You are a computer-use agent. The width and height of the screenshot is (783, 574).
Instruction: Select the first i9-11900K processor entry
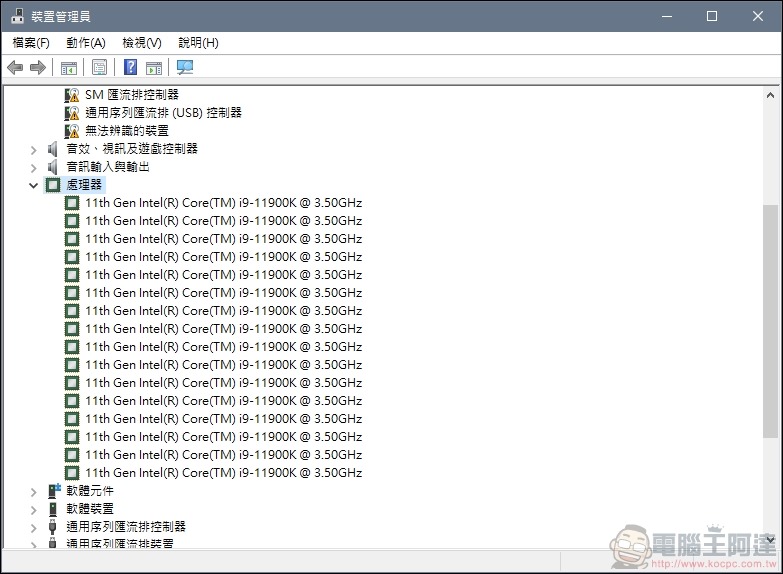(223, 203)
